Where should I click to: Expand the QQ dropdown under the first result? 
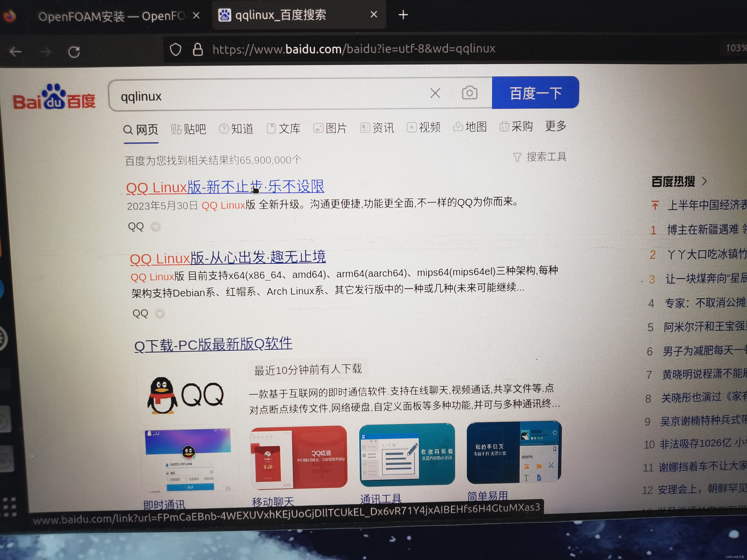[155, 227]
